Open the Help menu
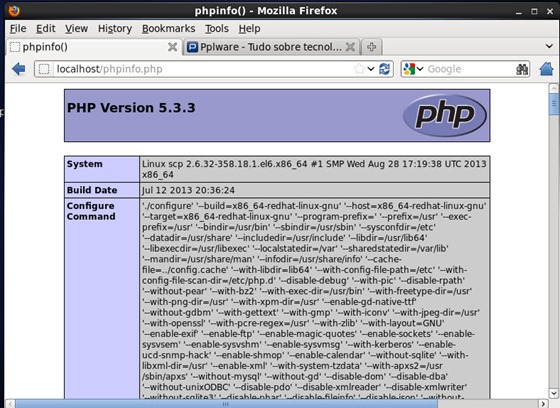The height and width of the screenshot is (408, 560). [x=249, y=29]
